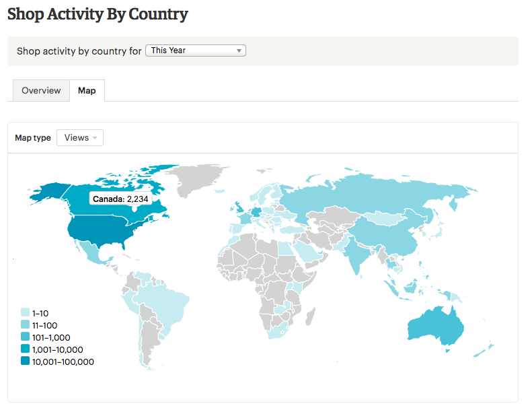532x414 pixels.
Task: Click the 101–1,000 legend text
Action: (x=51, y=337)
